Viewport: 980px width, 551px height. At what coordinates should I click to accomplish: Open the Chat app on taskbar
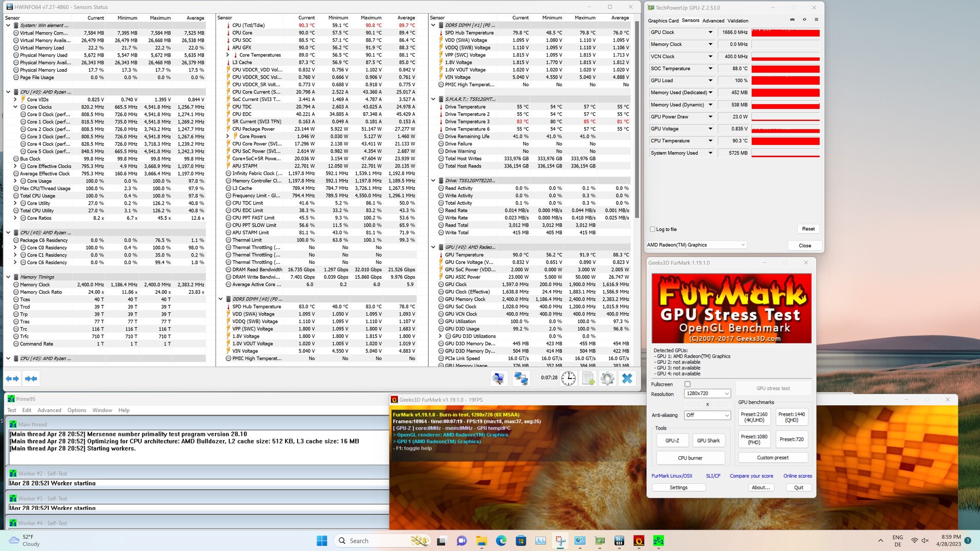461,541
